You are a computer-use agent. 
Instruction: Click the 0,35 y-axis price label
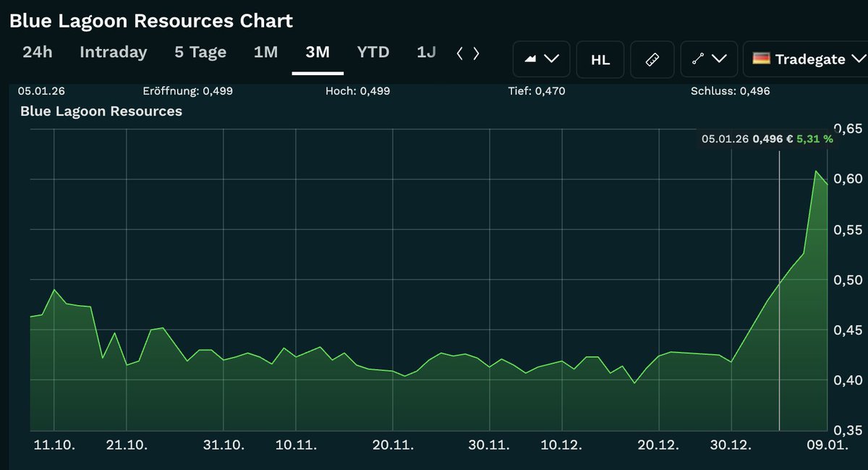coord(848,430)
